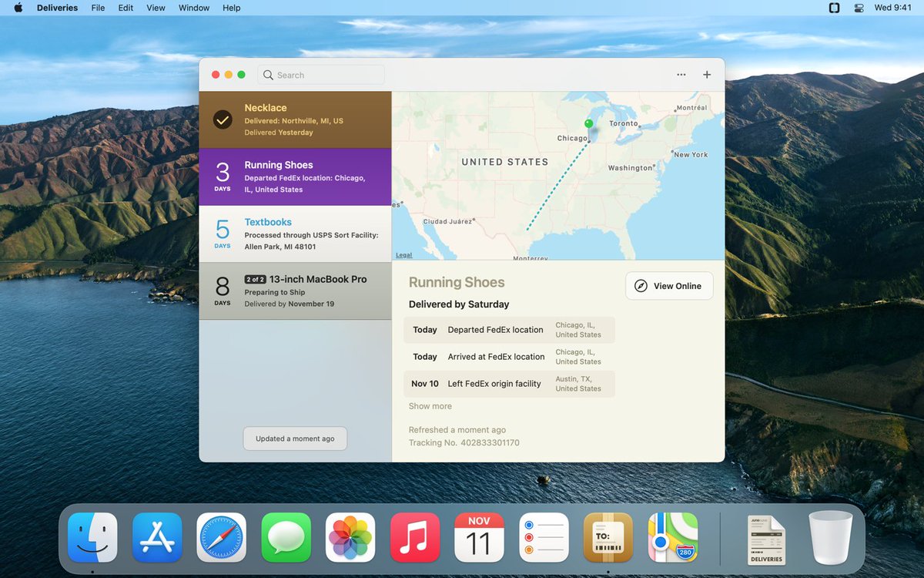This screenshot has height=578, width=924.
Task: Open the Window menu
Action: point(194,8)
